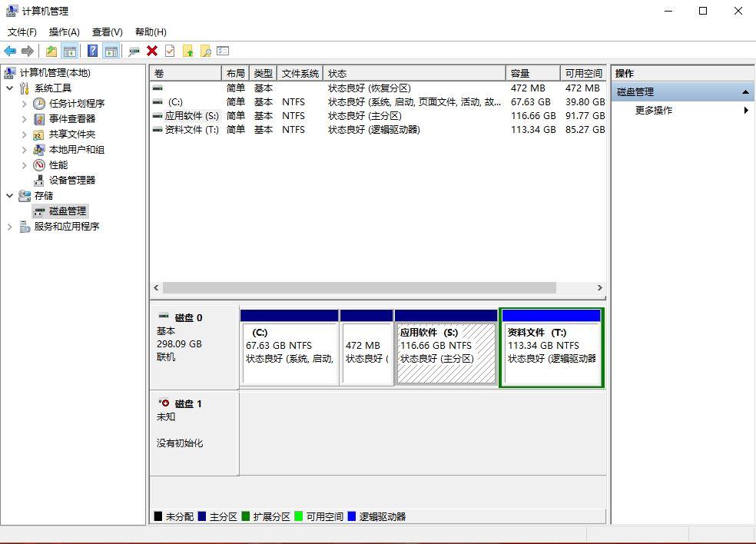Expand the 任务计划程序 node arrow
Image resolution: width=756 pixels, height=544 pixels.
pyautogui.click(x=25, y=104)
